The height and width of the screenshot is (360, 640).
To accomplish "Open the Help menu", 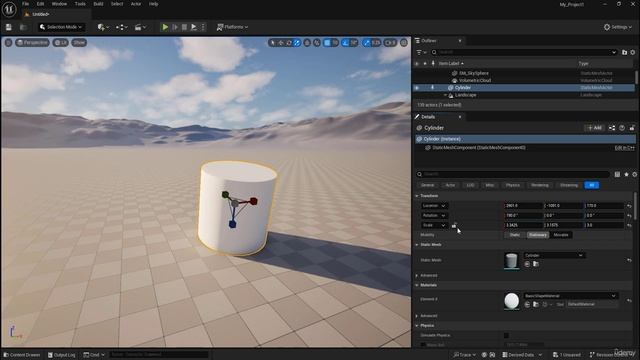I will tap(153, 4).
